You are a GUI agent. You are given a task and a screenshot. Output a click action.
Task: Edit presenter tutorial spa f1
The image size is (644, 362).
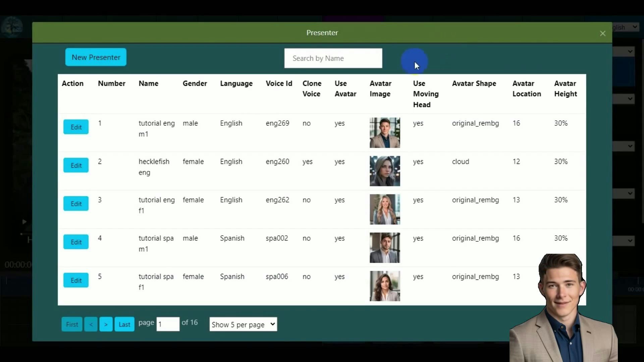[x=76, y=280]
